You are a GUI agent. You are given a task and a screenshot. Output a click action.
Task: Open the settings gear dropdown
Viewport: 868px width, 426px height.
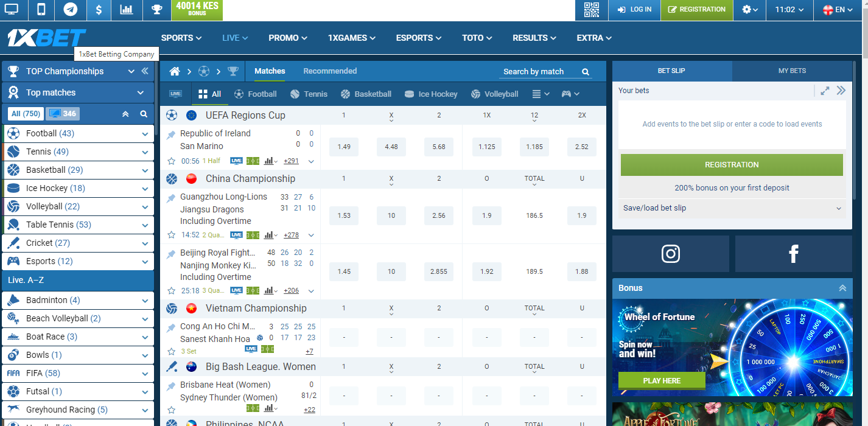pyautogui.click(x=750, y=10)
